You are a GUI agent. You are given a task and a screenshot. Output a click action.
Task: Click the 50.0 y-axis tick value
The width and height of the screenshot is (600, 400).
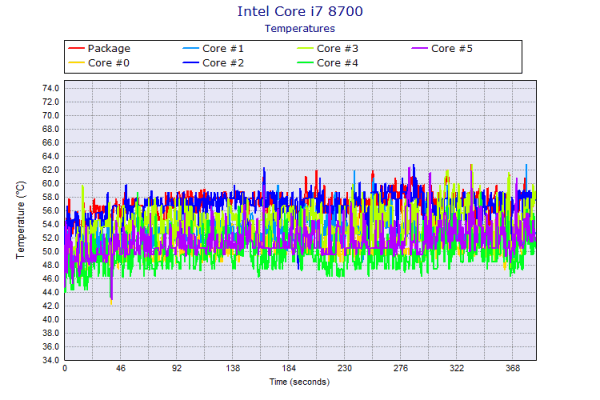(x=51, y=251)
